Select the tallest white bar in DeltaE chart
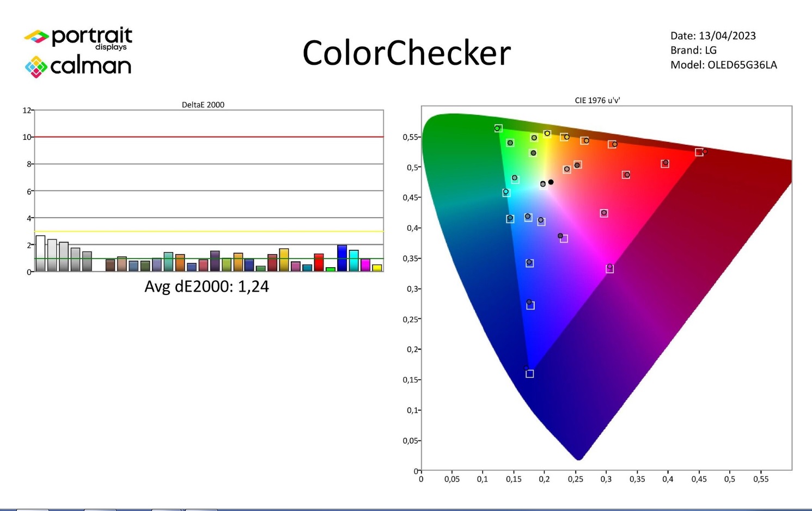This screenshot has height=511, width=812. 40,254
